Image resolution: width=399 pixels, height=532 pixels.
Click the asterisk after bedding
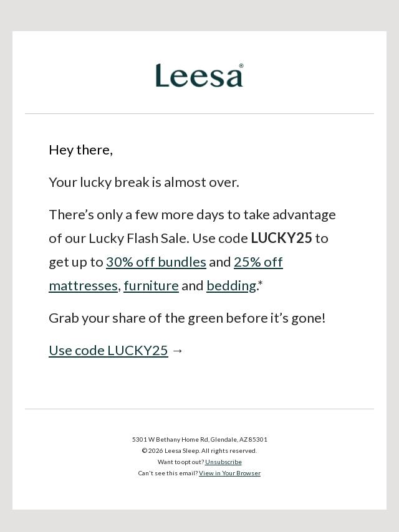(261, 284)
